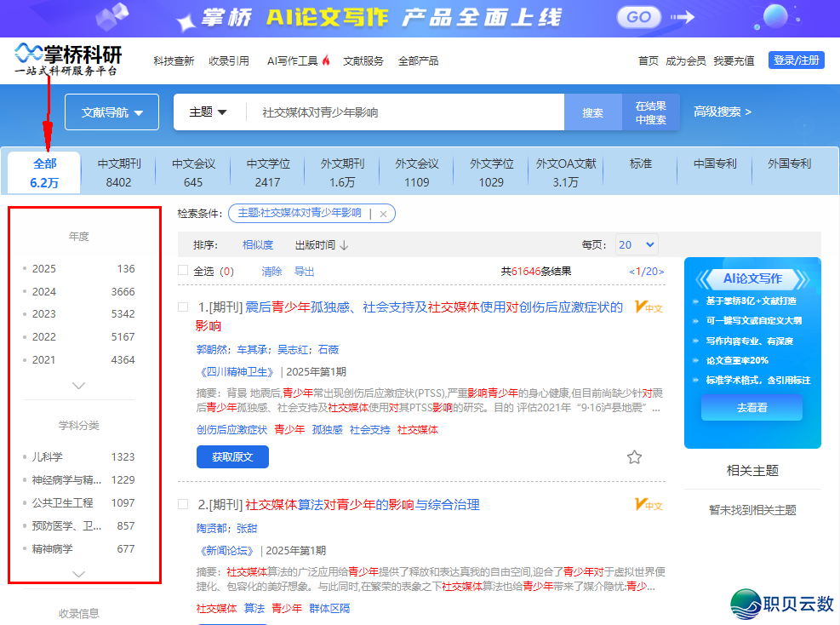
Task: Favorite the first result with star icon
Action: click(x=634, y=457)
